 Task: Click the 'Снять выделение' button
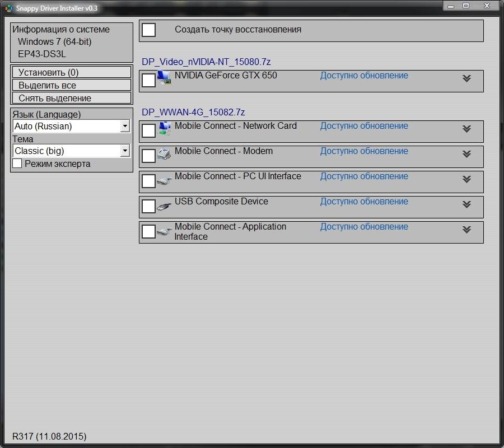pyautogui.click(x=71, y=98)
